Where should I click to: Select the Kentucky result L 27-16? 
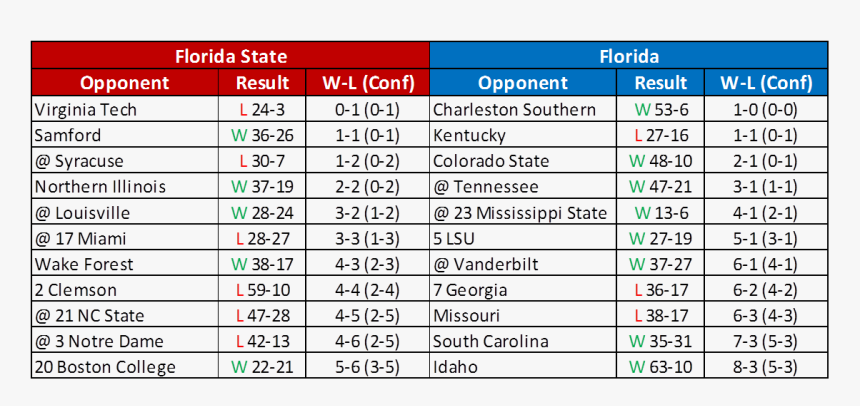660,135
